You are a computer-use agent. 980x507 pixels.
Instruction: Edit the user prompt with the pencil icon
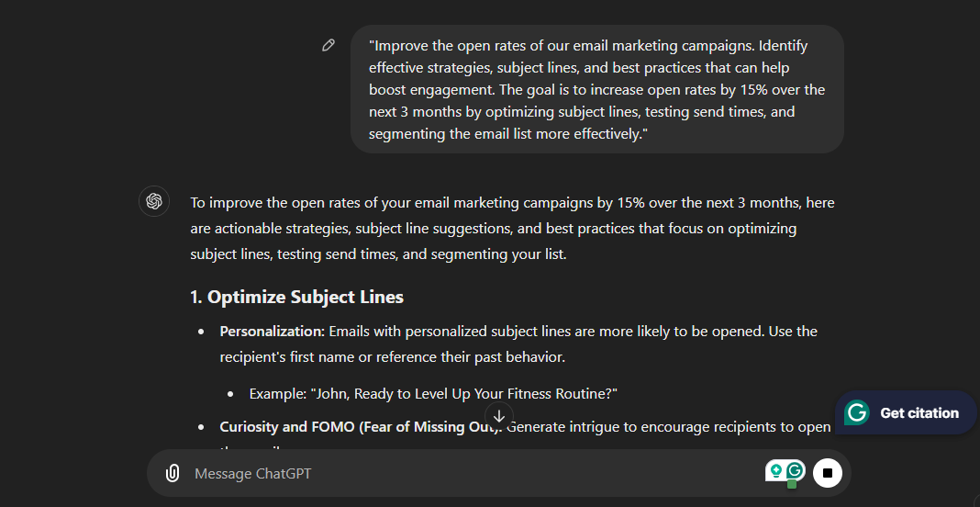tap(329, 46)
